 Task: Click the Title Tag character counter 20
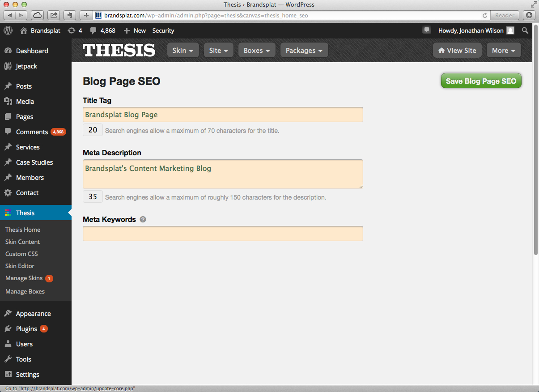click(93, 130)
